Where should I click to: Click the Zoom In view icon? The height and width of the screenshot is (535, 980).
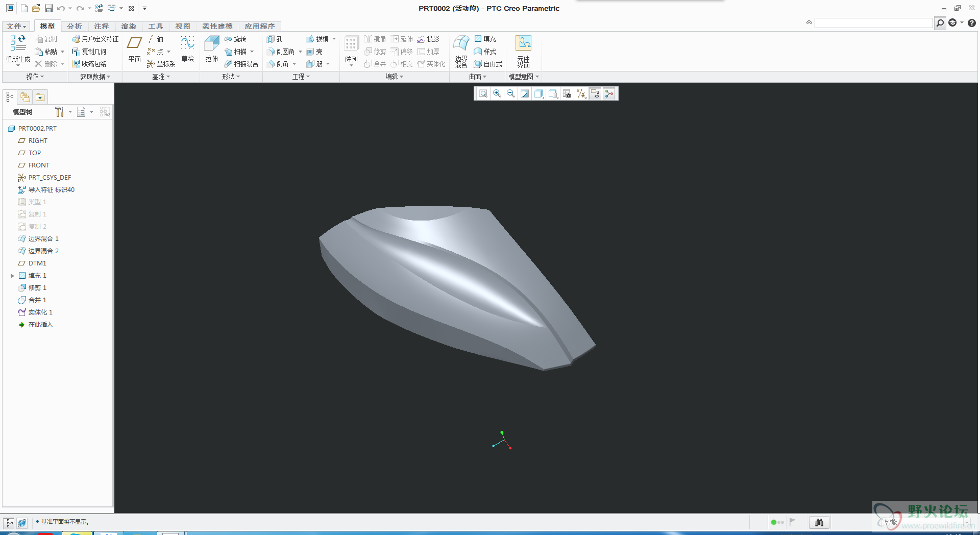tap(497, 93)
